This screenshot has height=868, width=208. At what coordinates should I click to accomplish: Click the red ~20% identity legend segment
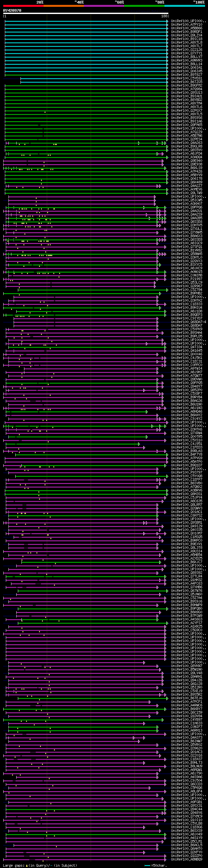[23, 6]
